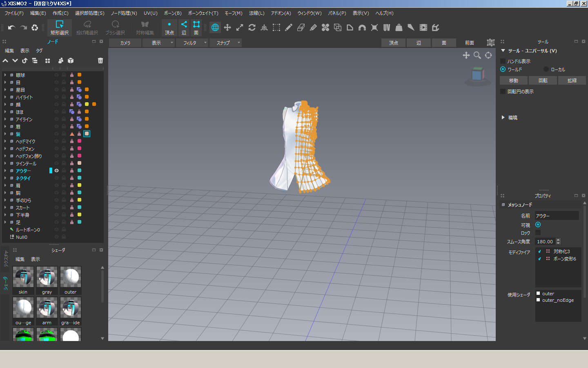Expand the ツインテール node tree arrow
This screenshot has height=368, width=588.
pos(5,163)
